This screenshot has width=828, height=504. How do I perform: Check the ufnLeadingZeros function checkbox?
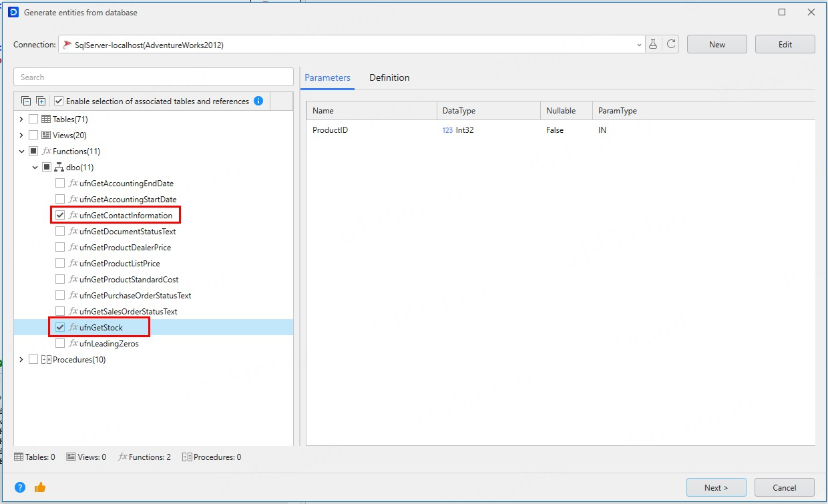(60, 344)
